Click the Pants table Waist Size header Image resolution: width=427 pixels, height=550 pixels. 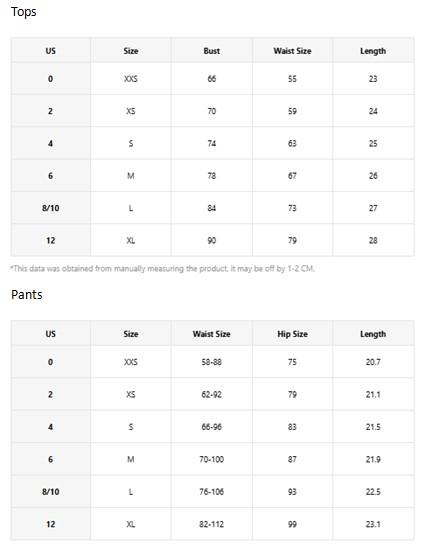pyautogui.click(x=212, y=334)
